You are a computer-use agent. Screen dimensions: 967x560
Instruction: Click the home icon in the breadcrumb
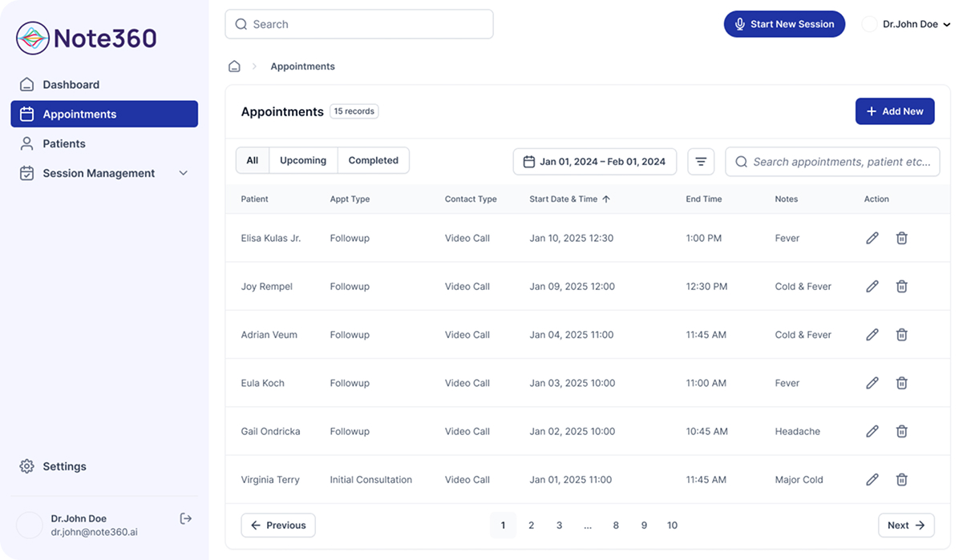[233, 66]
